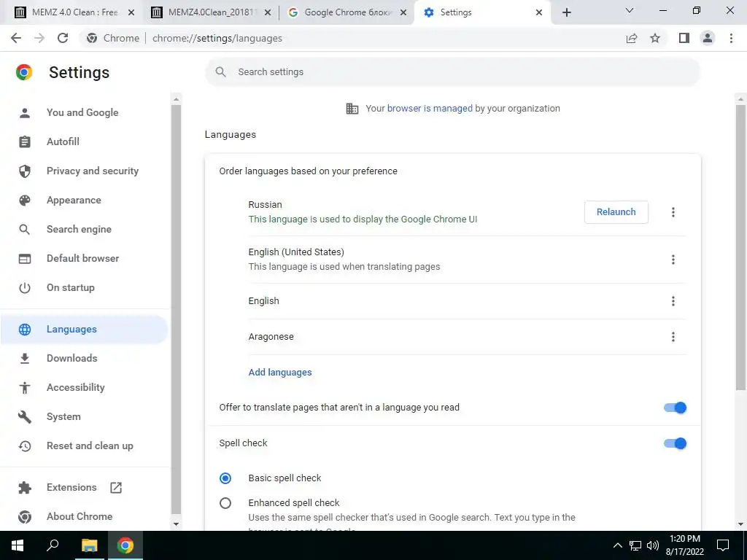Toggle Offer to translate pages switch
This screenshot has height=560, width=747.
point(675,408)
